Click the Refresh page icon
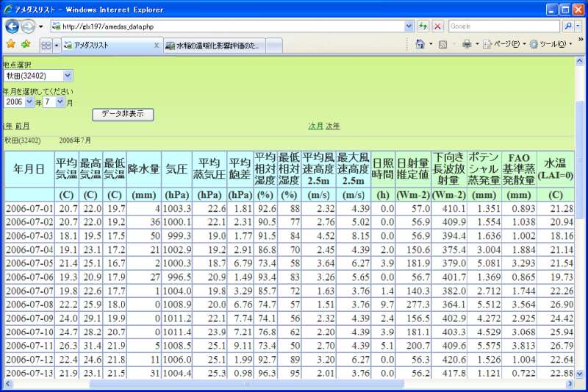The width and height of the screenshot is (588, 392). click(x=423, y=26)
